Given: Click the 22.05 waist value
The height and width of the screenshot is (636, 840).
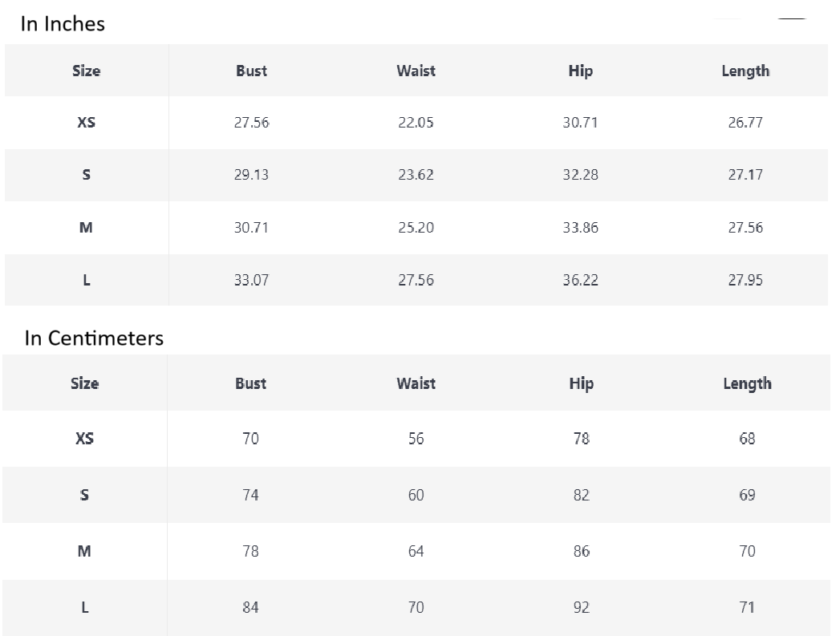Looking at the screenshot, I should [416, 123].
